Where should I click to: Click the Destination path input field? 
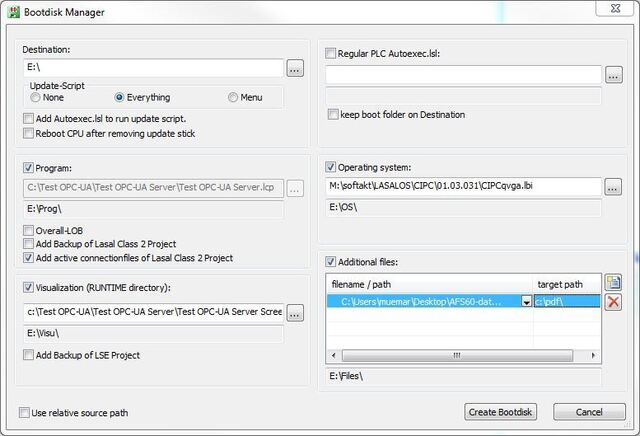coord(153,68)
